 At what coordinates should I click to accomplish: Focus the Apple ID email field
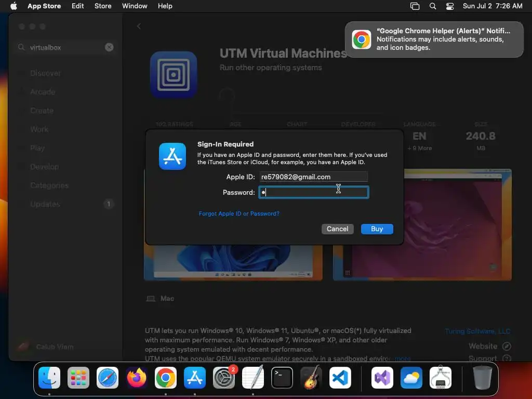(313, 177)
